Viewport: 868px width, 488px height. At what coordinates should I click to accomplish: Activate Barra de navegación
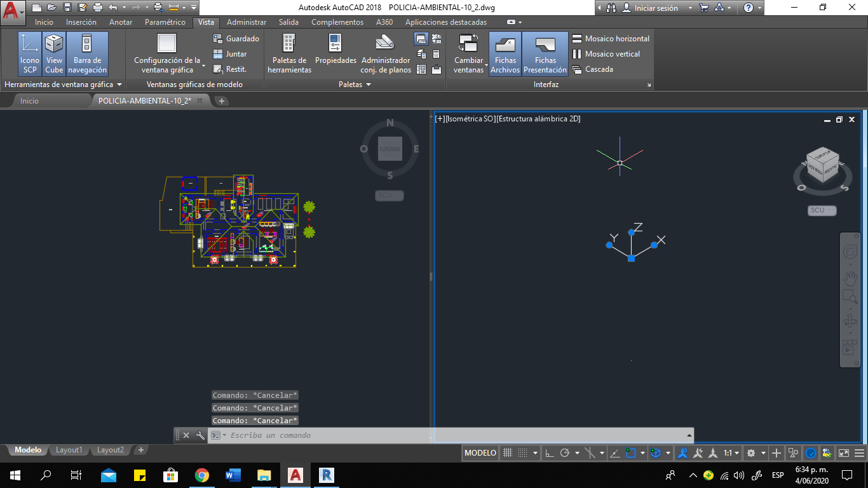[x=88, y=54]
